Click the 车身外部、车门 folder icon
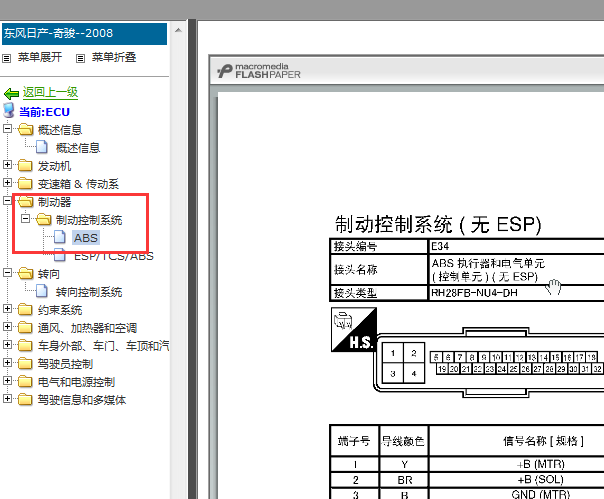Viewport: 604px width, 499px height. pos(25,345)
